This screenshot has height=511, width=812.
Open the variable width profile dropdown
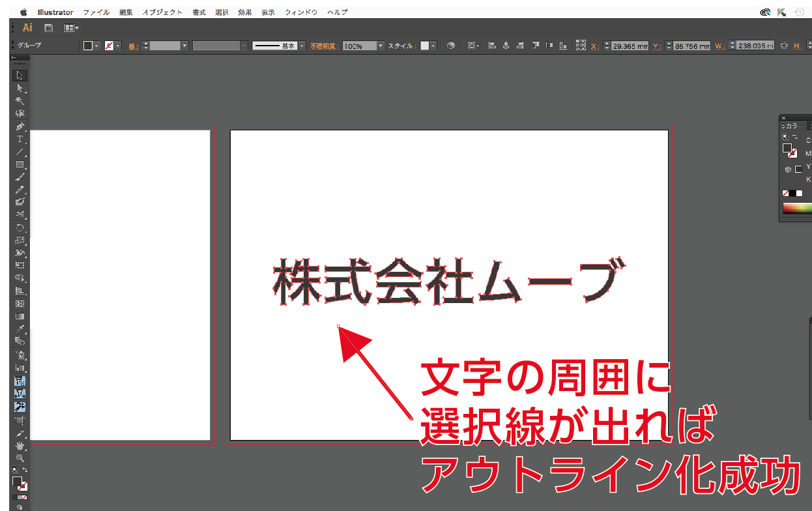point(244,46)
